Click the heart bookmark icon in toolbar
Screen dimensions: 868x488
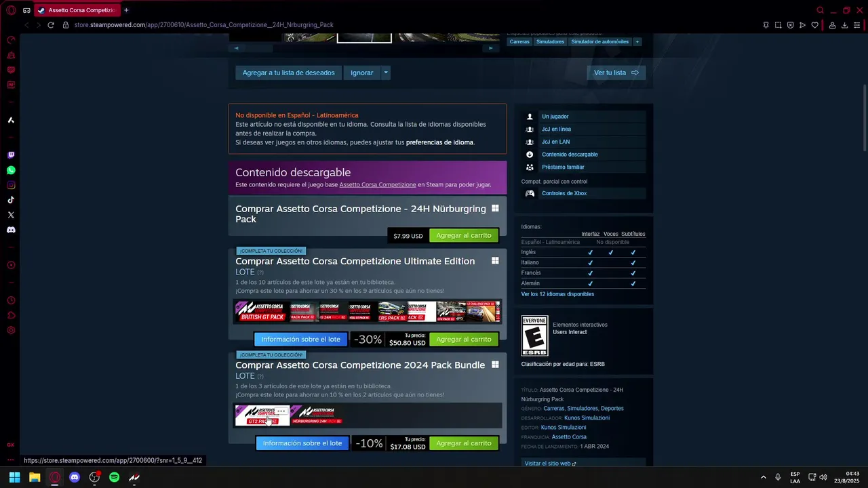point(815,25)
